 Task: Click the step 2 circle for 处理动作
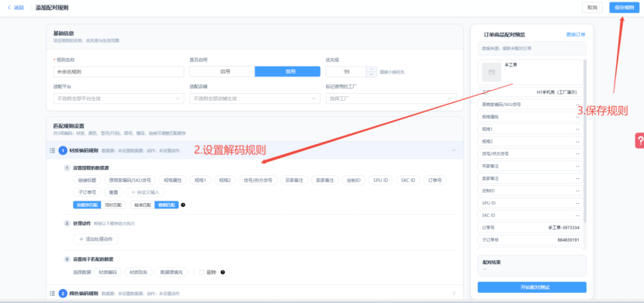pyautogui.click(x=67, y=223)
